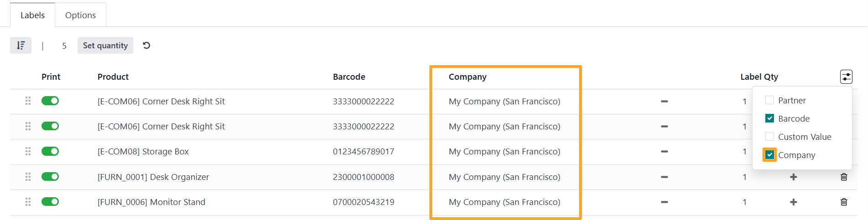Decrease label quantity for Storage Box
The height and width of the screenshot is (220, 868).
pyautogui.click(x=664, y=151)
